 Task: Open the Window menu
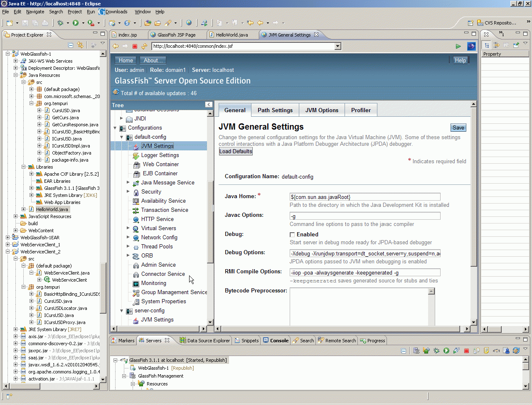(143, 12)
